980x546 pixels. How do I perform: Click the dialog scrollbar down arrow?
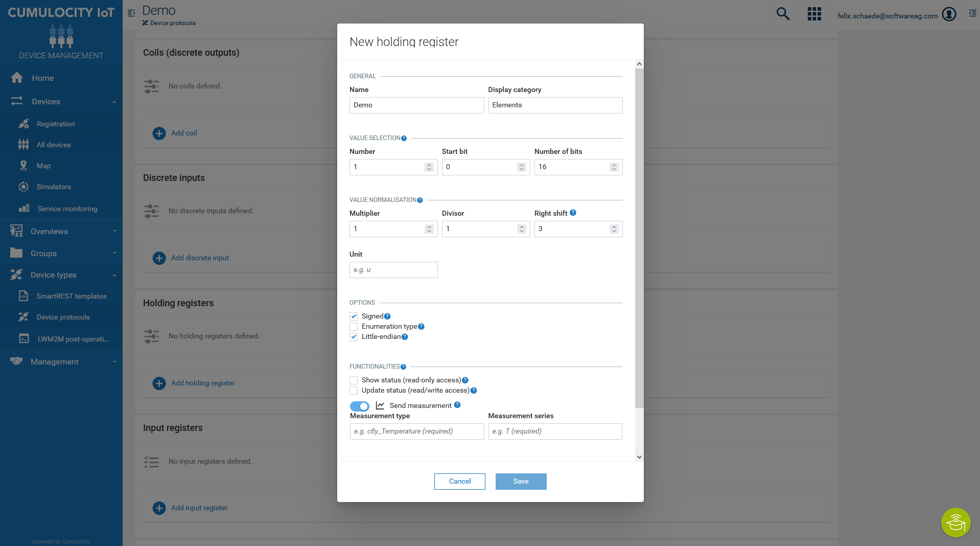(639, 457)
